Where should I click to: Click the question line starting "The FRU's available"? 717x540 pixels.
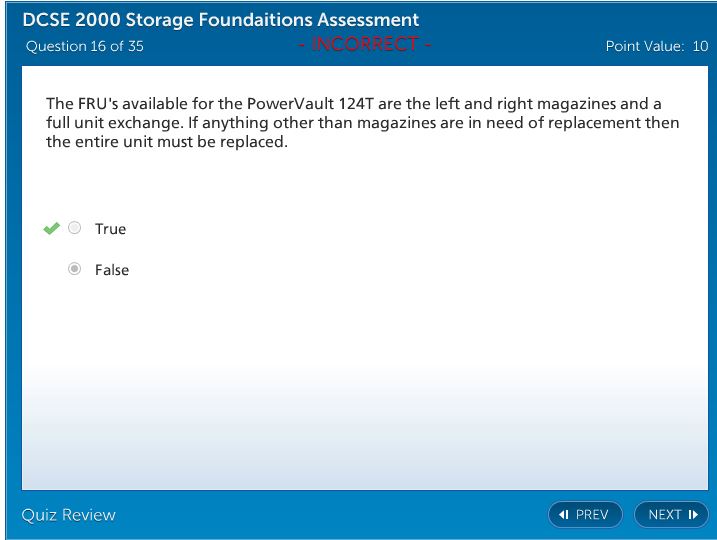click(354, 104)
